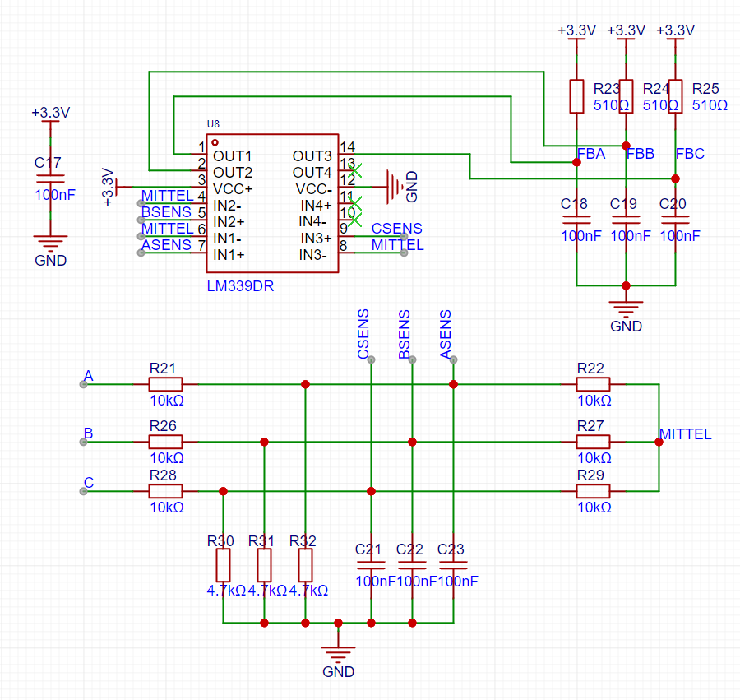Select the CSENS net label at pin 9
Viewport: 740px width, 700px height.
point(396,229)
